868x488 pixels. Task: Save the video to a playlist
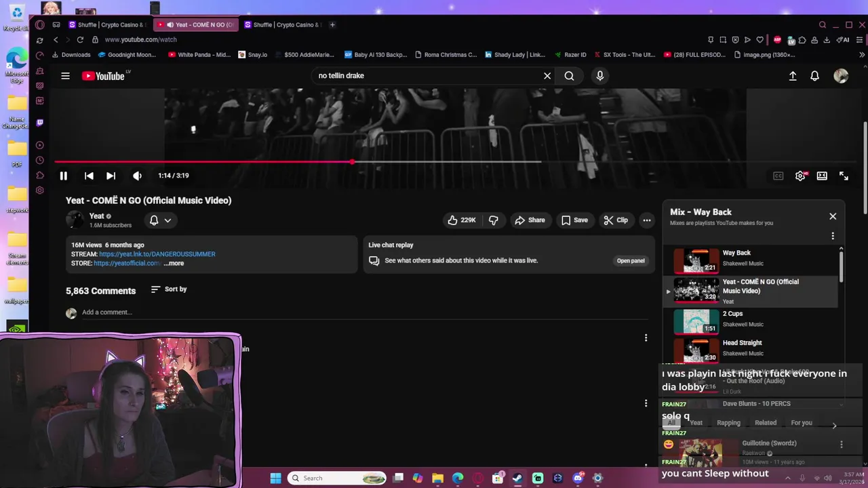point(574,220)
